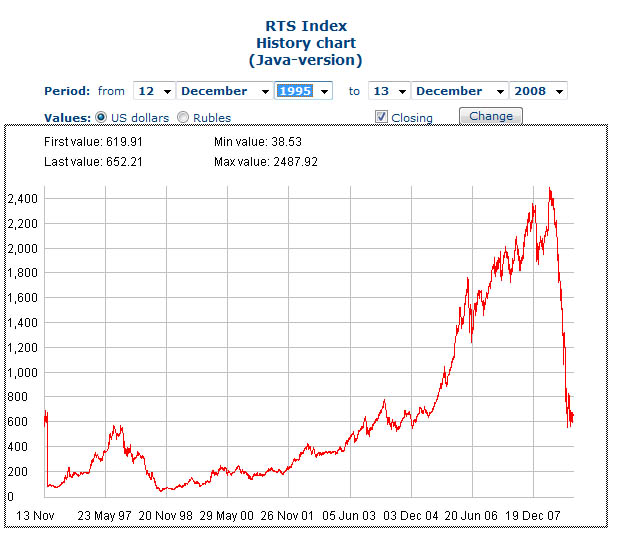Uncheck the Closing checkbox
Viewport: 621px width, 534px height.
tap(381, 117)
